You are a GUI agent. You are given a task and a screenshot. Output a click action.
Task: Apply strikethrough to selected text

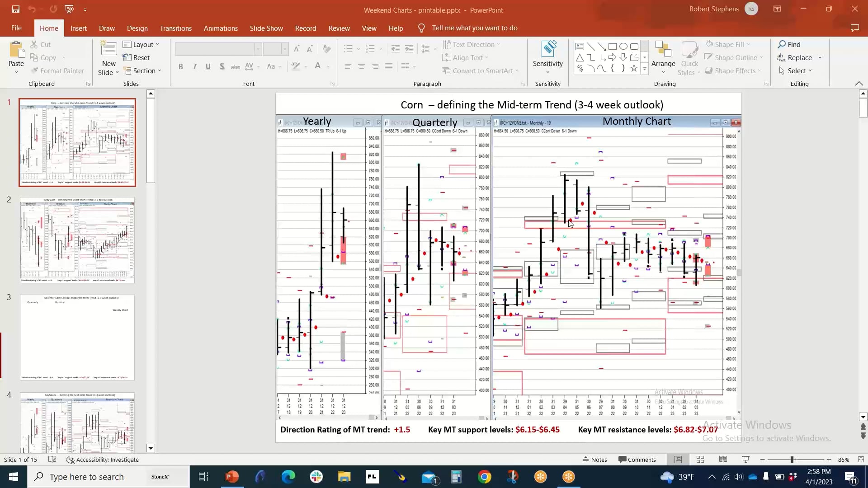pos(235,66)
